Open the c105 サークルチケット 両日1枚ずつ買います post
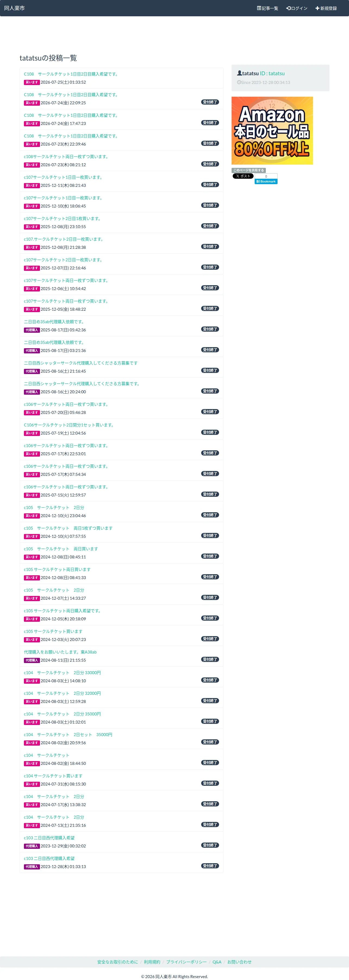This screenshot has height=980, width=349. tap(68, 528)
